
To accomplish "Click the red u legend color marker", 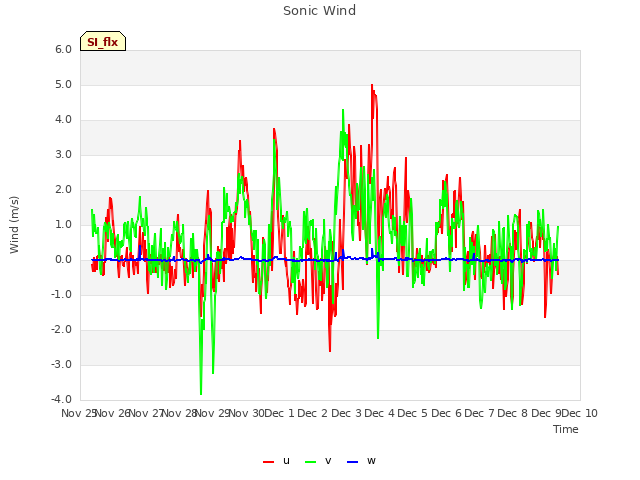I will [268, 462].
